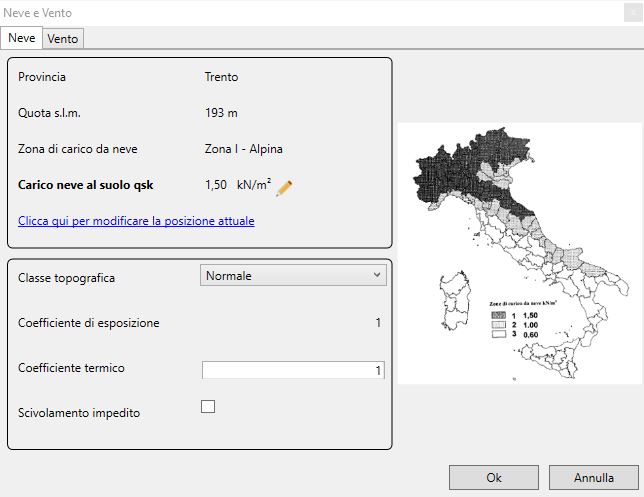
Task: Open the Classe topografica combo box
Action: pos(293,276)
